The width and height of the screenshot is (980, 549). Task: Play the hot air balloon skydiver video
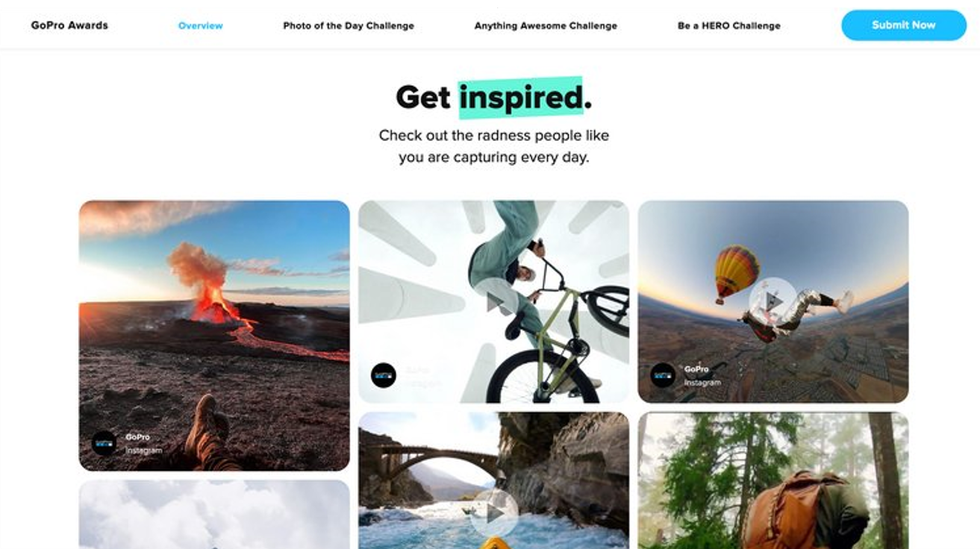(773, 301)
